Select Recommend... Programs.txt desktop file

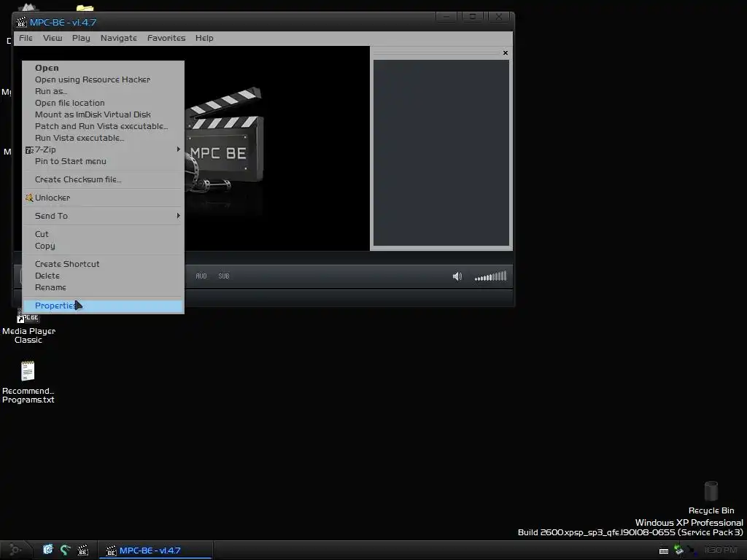click(28, 382)
